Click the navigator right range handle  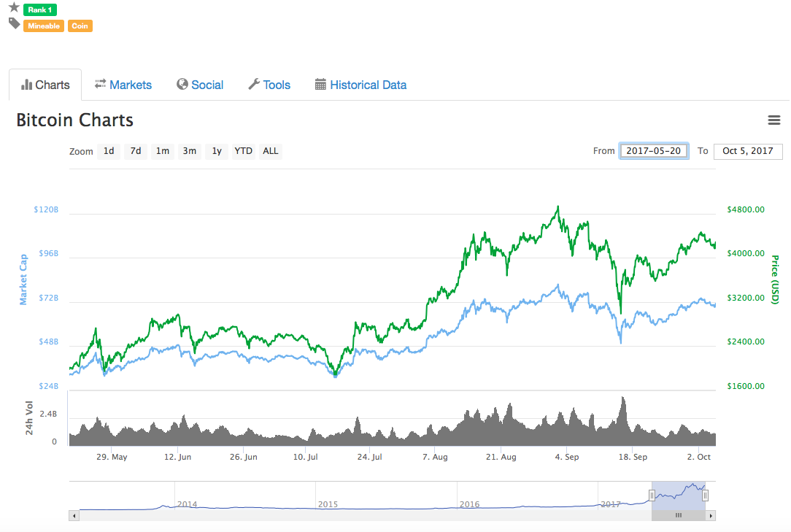[x=705, y=496]
